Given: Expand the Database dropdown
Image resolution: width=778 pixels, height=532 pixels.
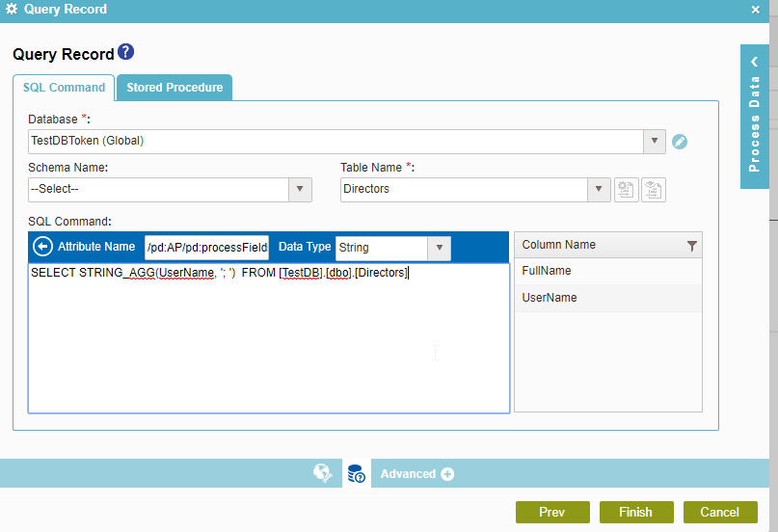Looking at the screenshot, I should tap(655, 141).
